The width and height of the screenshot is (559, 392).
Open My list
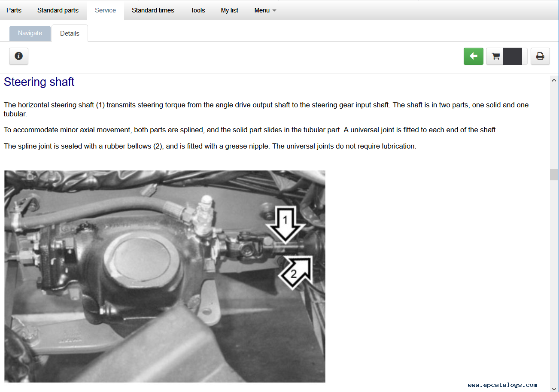230,10
